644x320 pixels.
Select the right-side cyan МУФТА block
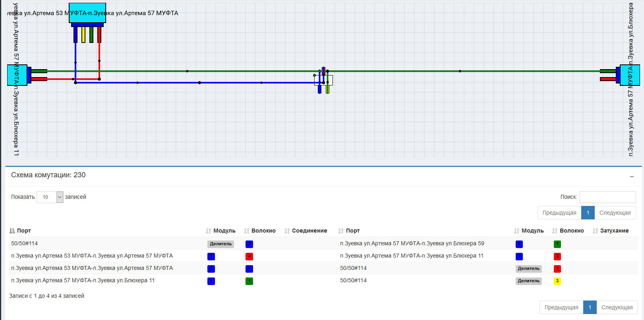coord(630,75)
